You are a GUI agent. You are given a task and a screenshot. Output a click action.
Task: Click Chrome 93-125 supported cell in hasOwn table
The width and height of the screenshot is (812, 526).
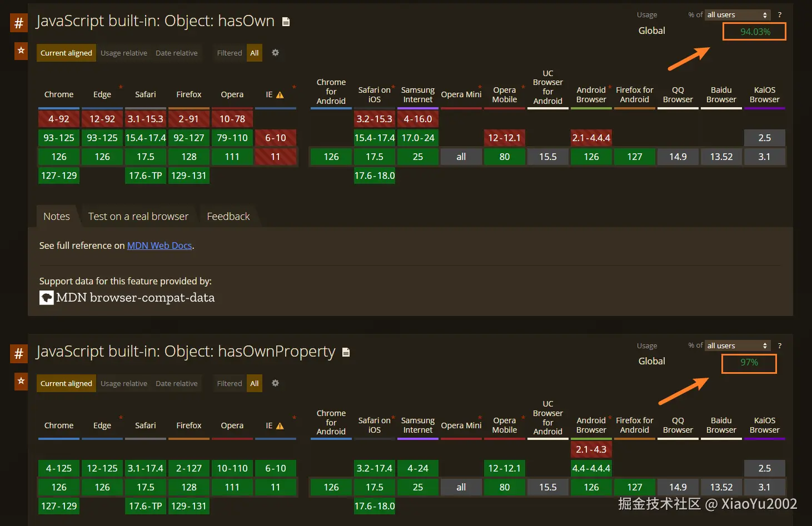click(x=59, y=138)
